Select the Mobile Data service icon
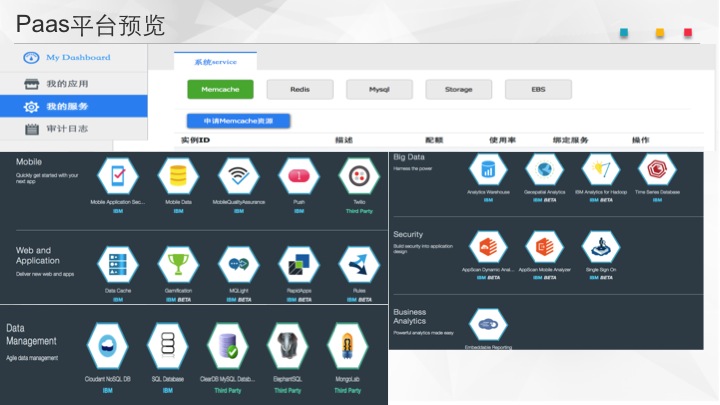Screen dimensions: 720x405 point(178,176)
